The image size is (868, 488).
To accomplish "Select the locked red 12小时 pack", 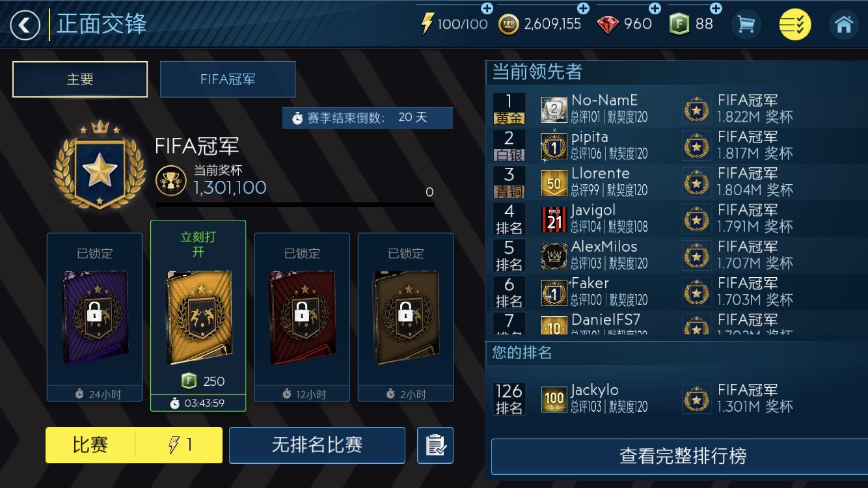I will [x=302, y=318].
